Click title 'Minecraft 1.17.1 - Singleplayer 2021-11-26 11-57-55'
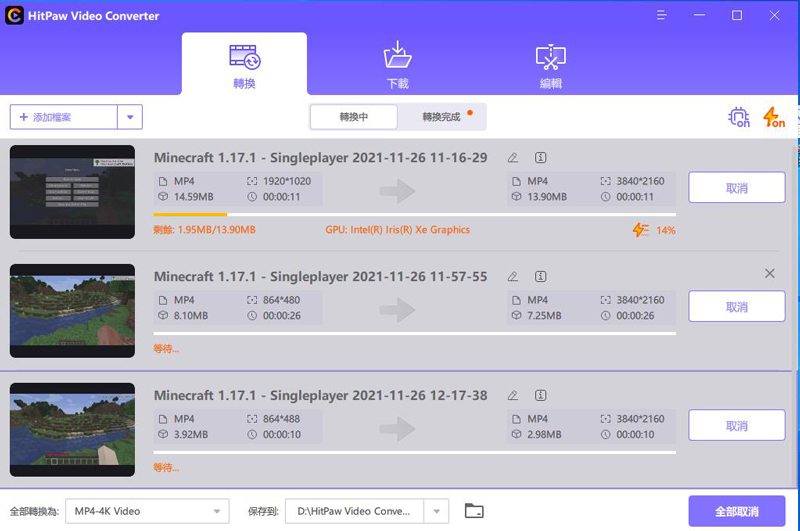Image resolution: width=800 pixels, height=531 pixels. point(320,276)
